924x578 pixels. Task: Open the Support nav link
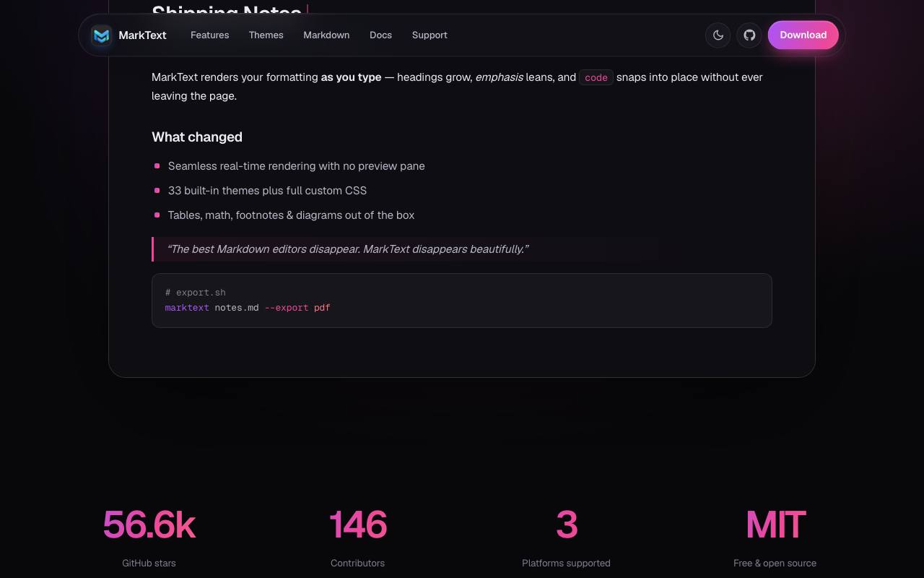(430, 35)
